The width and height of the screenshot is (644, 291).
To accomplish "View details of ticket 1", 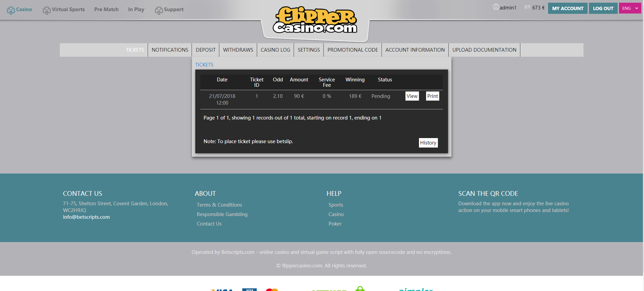I will coord(412,96).
